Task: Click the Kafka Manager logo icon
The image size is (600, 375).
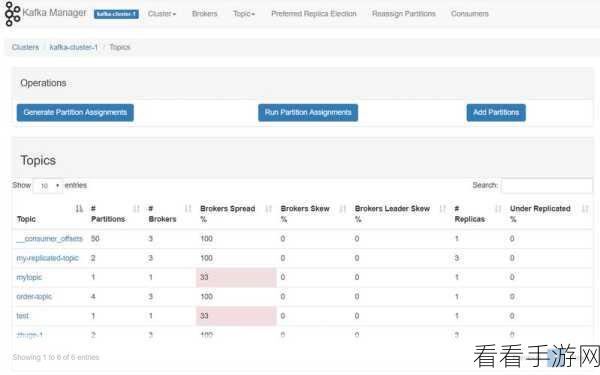Action: click(12, 14)
